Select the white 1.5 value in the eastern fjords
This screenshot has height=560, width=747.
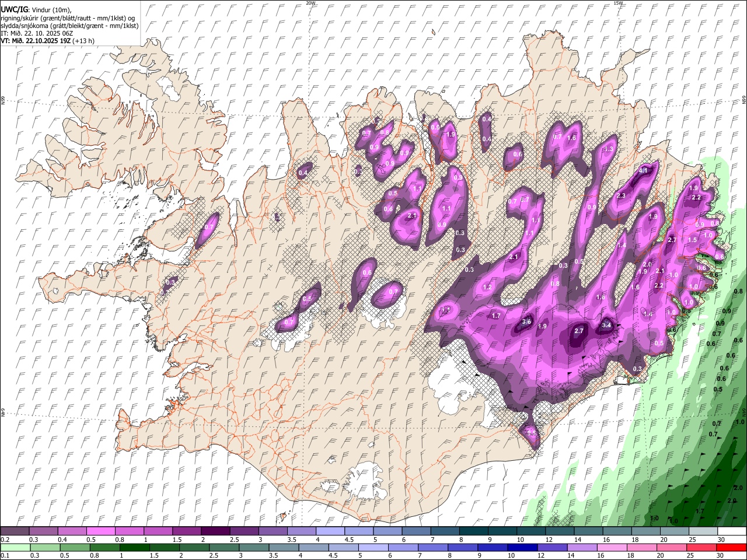click(x=693, y=240)
